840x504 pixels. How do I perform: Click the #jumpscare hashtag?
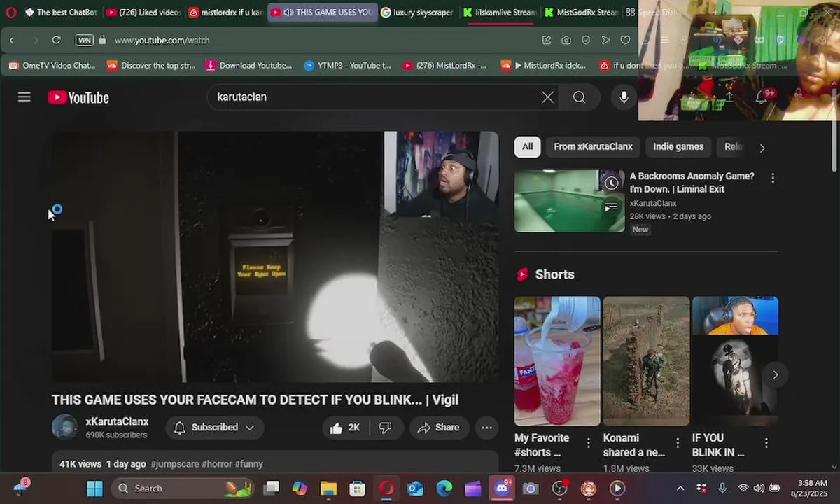(x=174, y=464)
